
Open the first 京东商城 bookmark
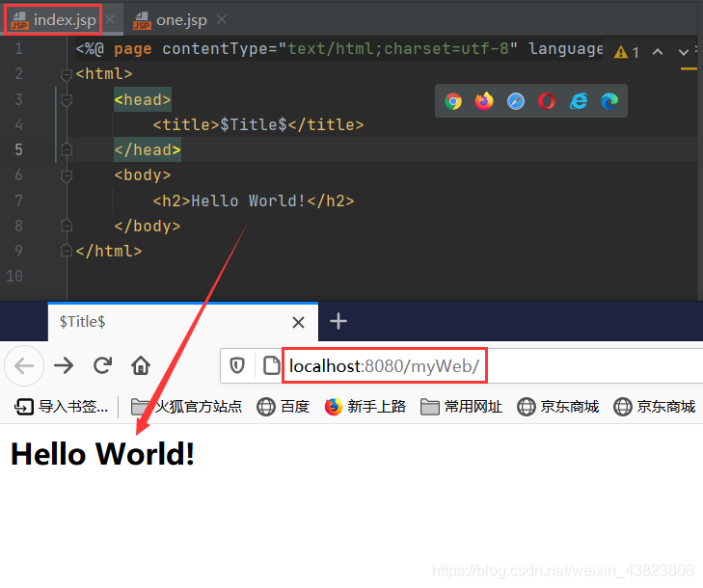[x=558, y=407]
